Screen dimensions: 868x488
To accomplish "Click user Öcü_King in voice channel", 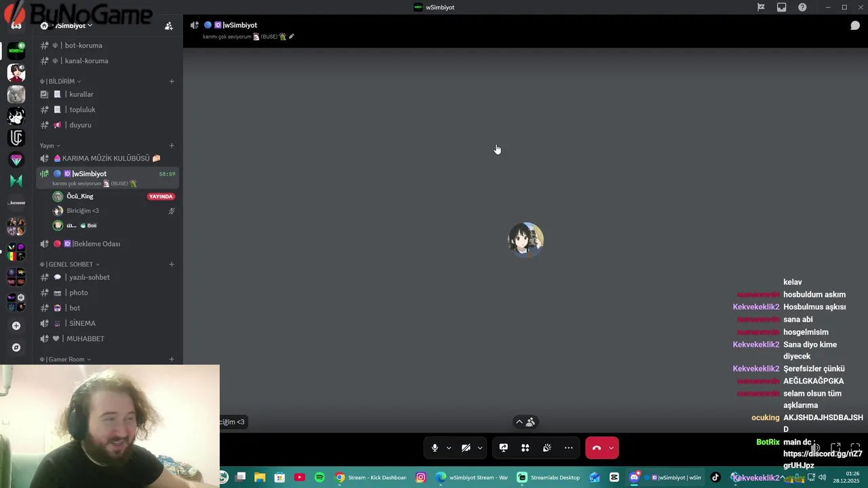I will (x=80, y=197).
